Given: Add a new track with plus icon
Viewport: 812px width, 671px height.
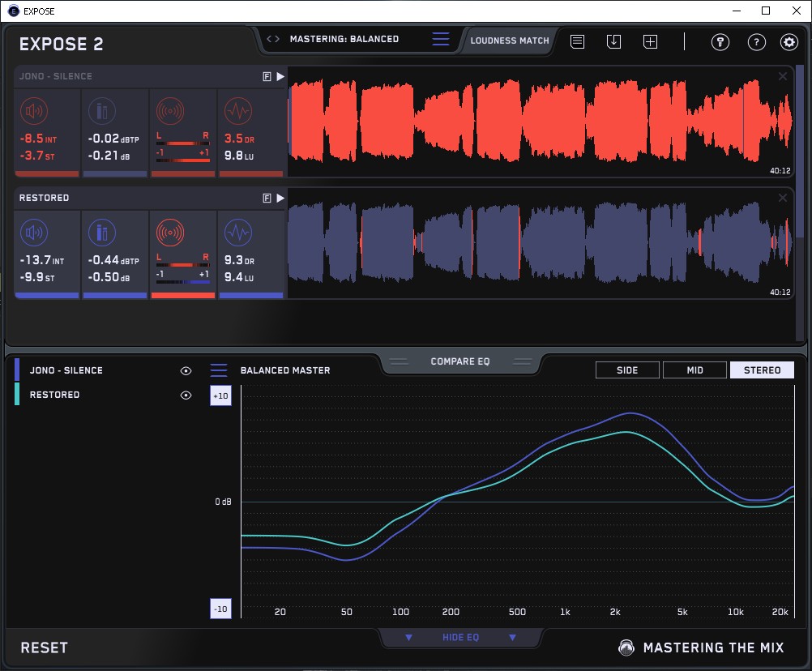Looking at the screenshot, I should click(x=650, y=42).
